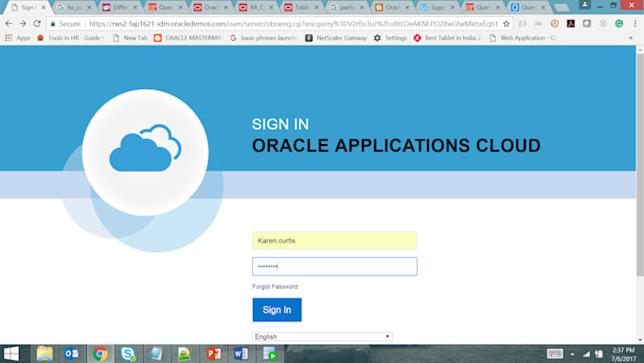This screenshot has width=644, height=363.
Task: Open Windows Start menu
Action: 11,354
